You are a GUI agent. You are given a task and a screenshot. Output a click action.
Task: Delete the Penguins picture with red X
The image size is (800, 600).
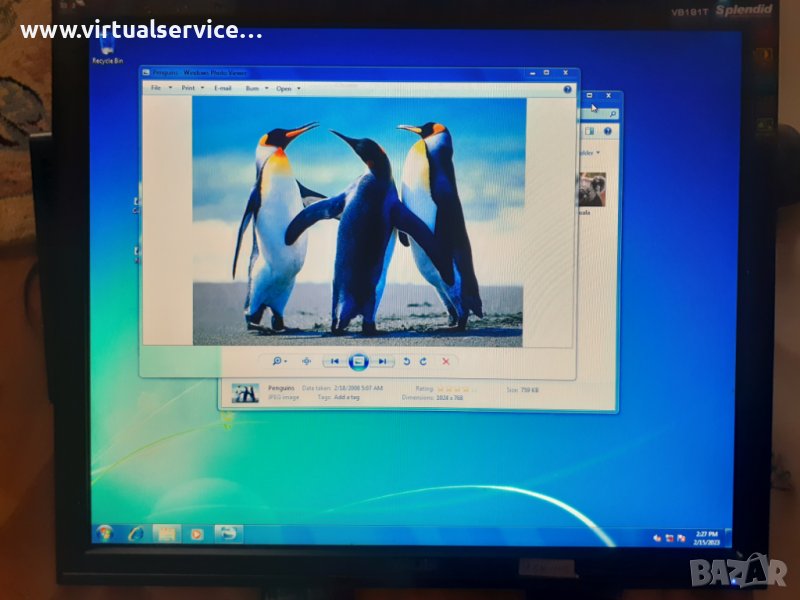(445, 361)
